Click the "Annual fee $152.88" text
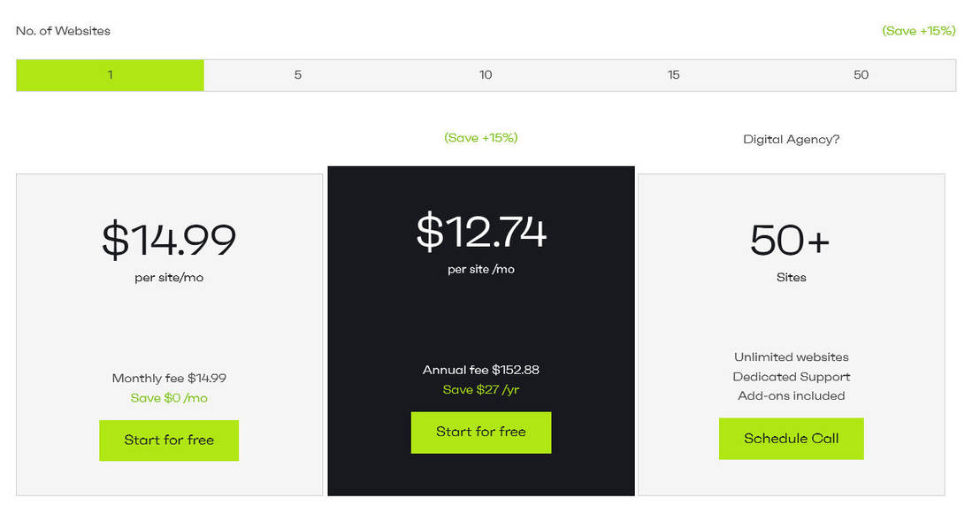This screenshot has height=521, width=980. [481, 370]
